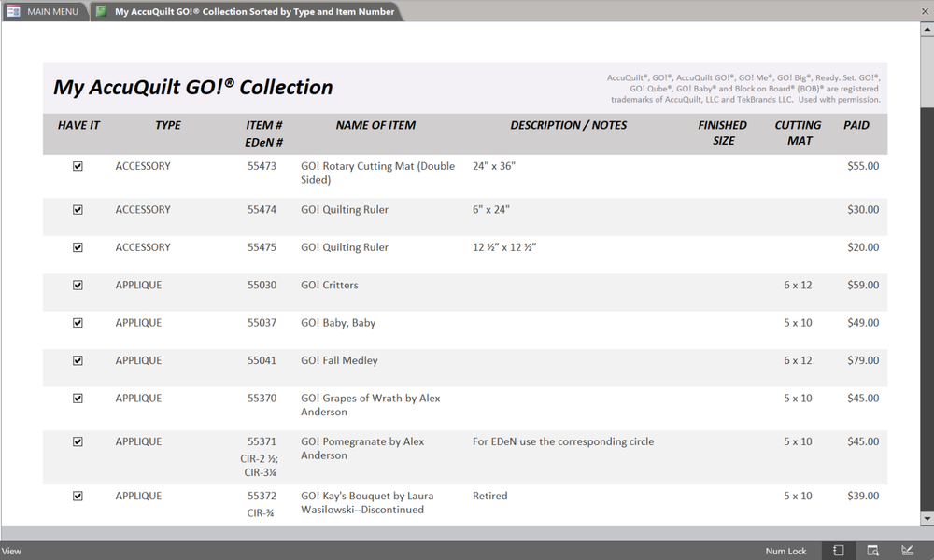Click the Num Lock status indicator
Image resolution: width=934 pixels, height=560 pixels.
(x=785, y=551)
